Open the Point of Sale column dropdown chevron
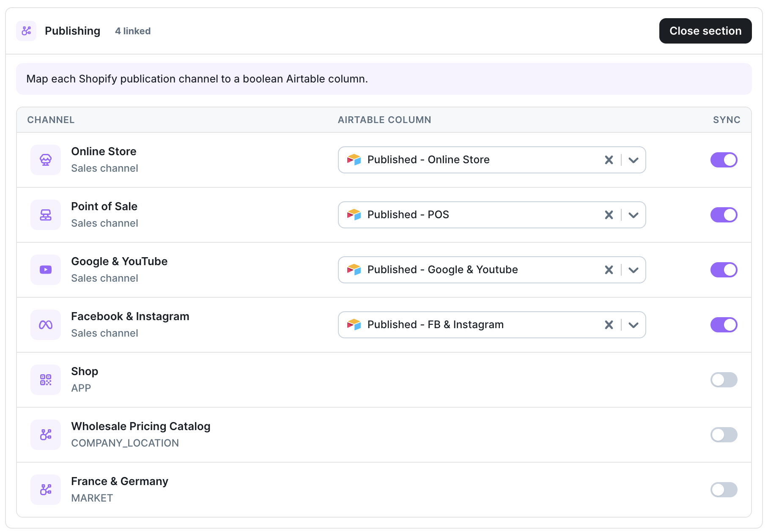This screenshot has width=768, height=532. point(633,215)
